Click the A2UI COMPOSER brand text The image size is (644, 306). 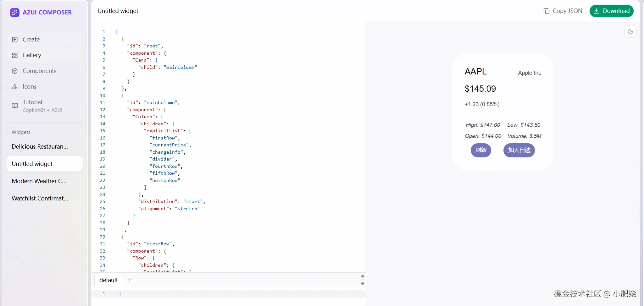click(47, 12)
